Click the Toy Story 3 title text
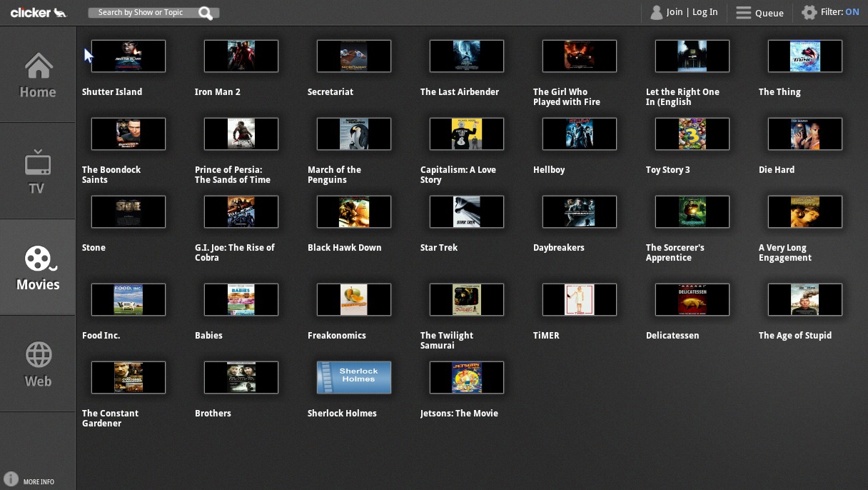Viewport: 868px width, 490px height. 668,169
